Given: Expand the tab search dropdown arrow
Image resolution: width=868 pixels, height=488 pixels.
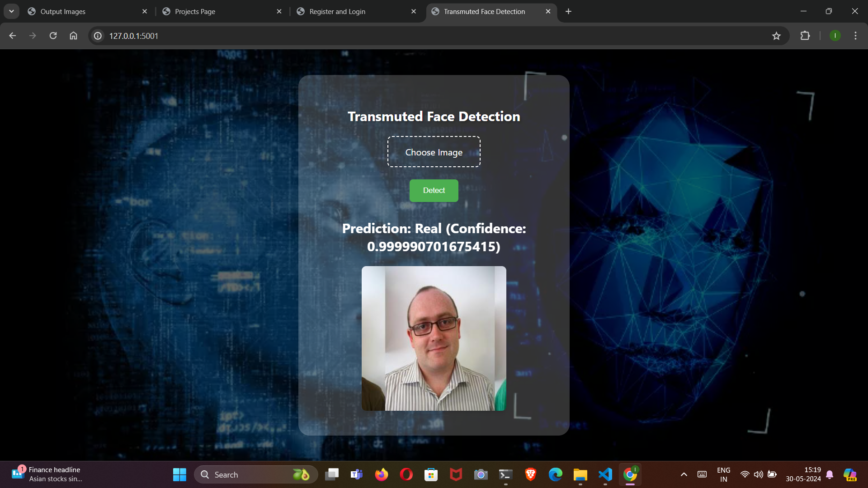Looking at the screenshot, I should [x=11, y=11].
